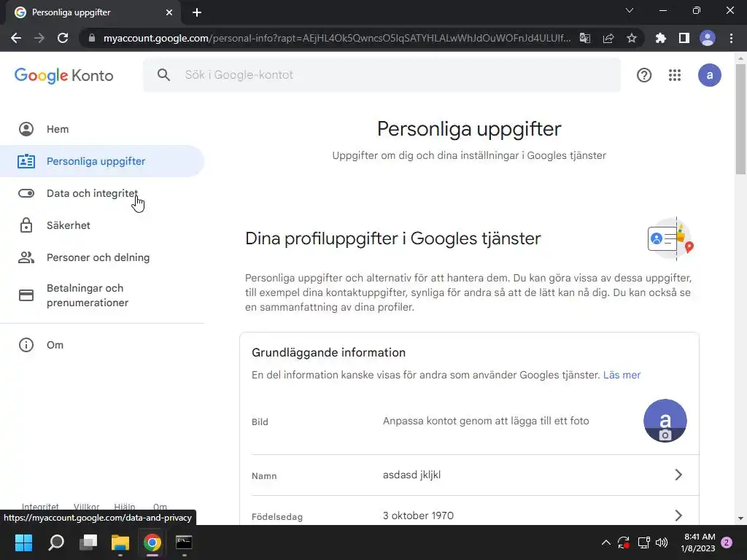Open the Windows Start menu

(x=23, y=542)
